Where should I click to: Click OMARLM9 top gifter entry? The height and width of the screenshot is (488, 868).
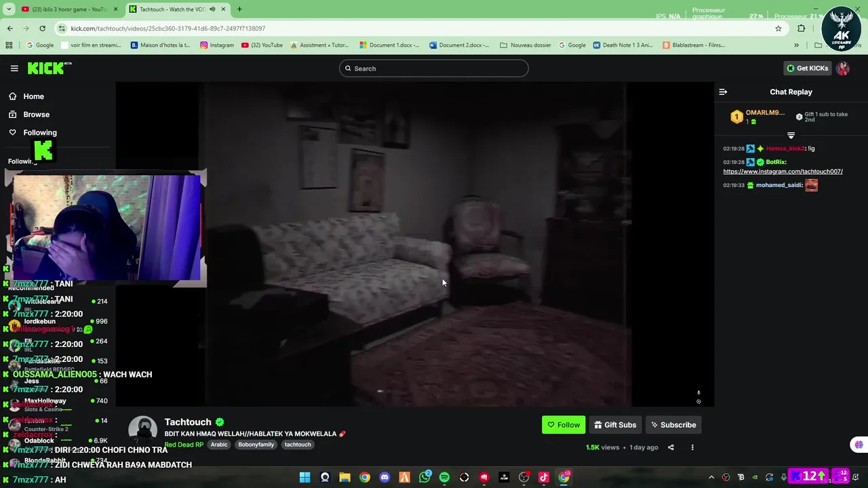[x=757, y=117]
